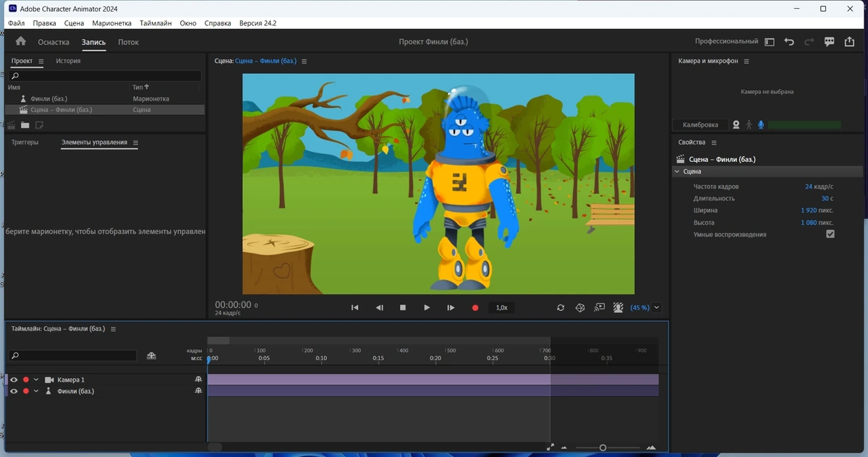The width and height of the screenshot is (868, 457).
Task: Switch to the Поток workspace
Action: tap(128, 42)
